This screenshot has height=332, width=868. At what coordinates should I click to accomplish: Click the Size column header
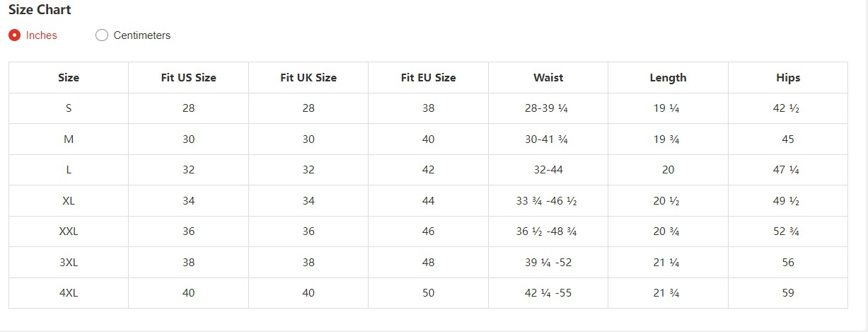click(69, 78)
